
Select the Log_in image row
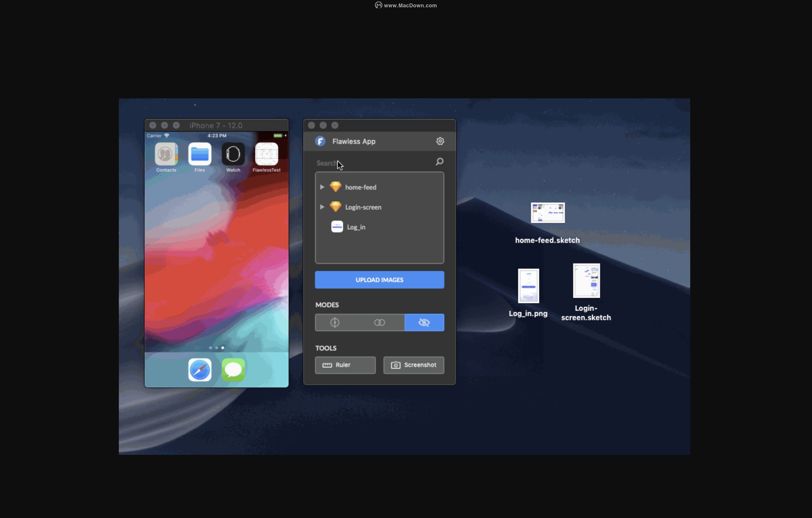(379, 227)
